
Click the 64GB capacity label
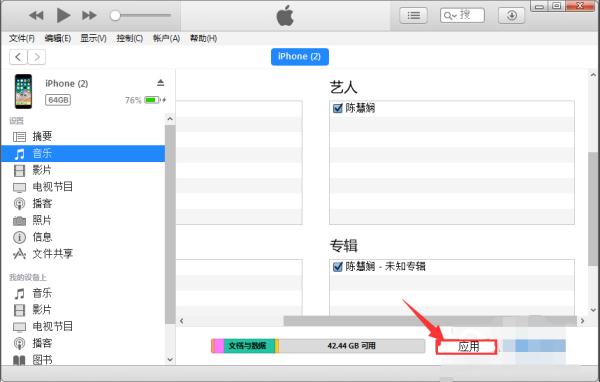pos(58,100)
